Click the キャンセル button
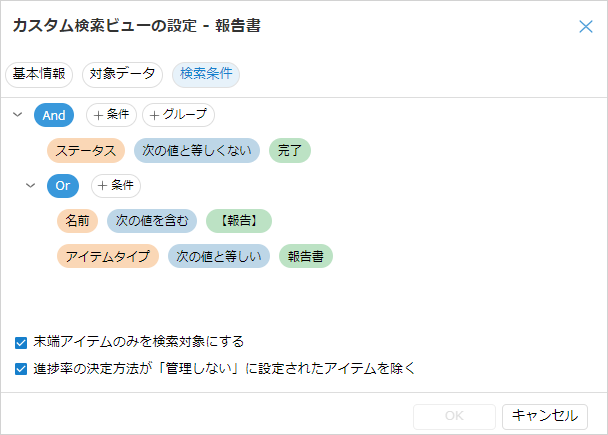This screenshot has width=608, height=435. pos(544,416)
